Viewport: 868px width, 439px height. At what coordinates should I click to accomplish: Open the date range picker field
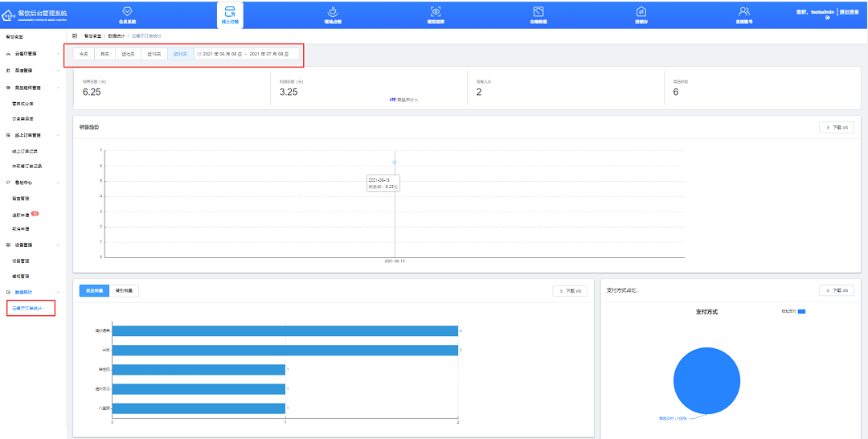pos(246,54)
